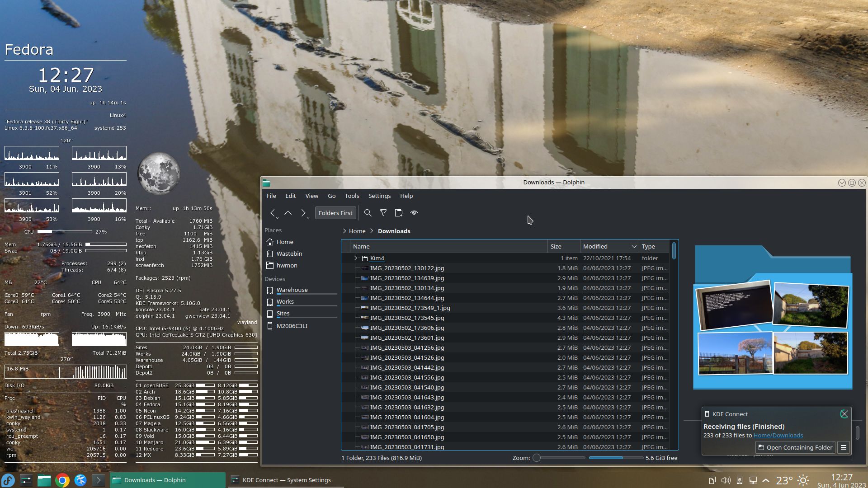
Task: Click the KDE Connect tray icon
Action: [740, 480]
